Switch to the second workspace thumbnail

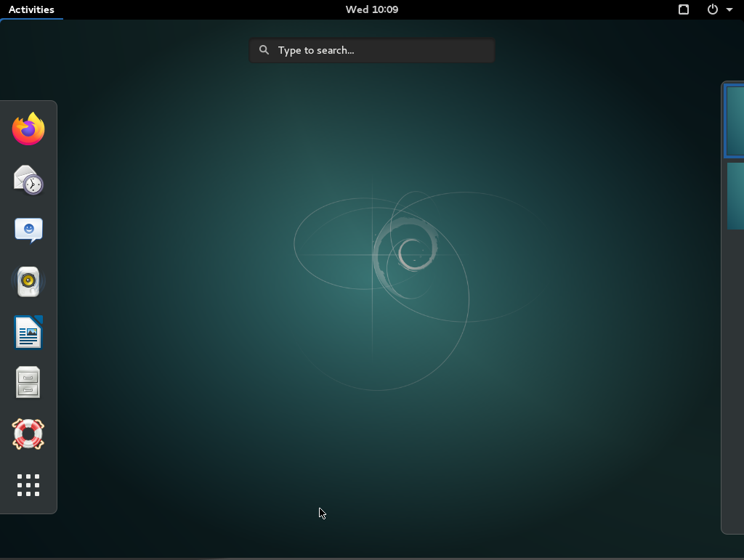pyautogui.click(x=735, y=196)
